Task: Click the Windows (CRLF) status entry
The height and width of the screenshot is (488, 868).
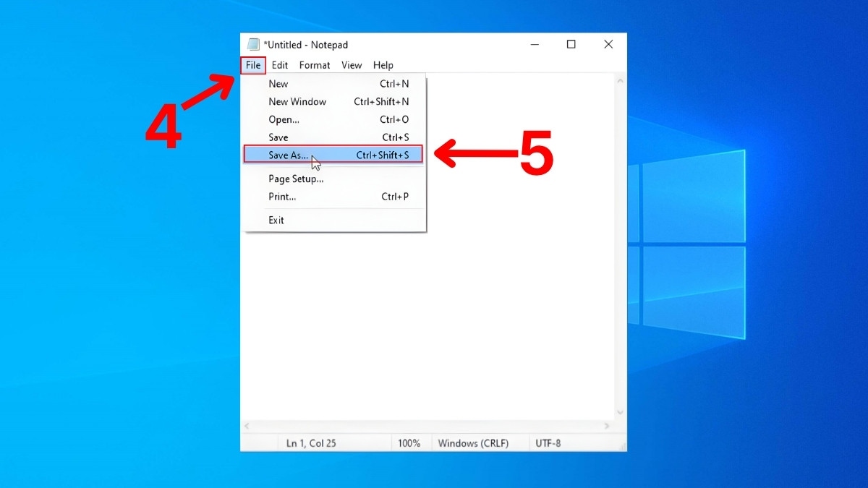Action: (473, 443)
